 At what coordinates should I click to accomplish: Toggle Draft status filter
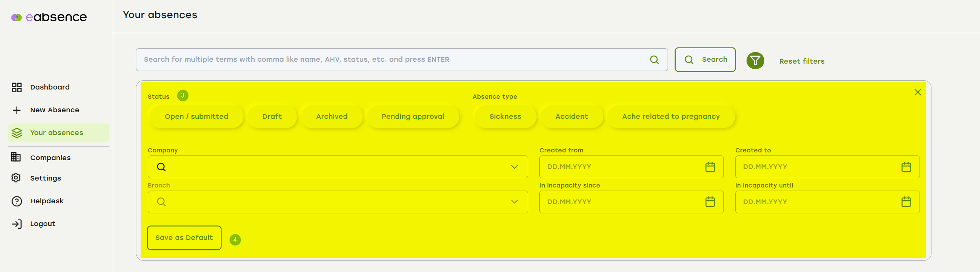tap(272, 117)
